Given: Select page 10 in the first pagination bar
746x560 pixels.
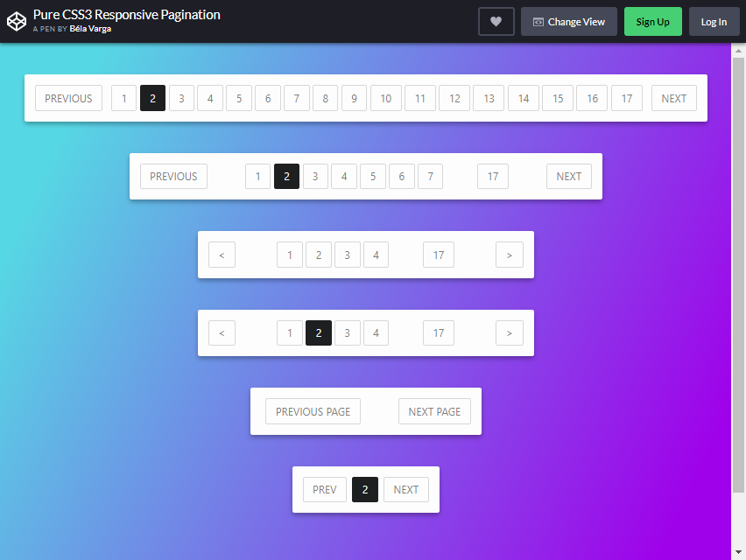Looking at the screenshot, I should click(x=386, y=98).
